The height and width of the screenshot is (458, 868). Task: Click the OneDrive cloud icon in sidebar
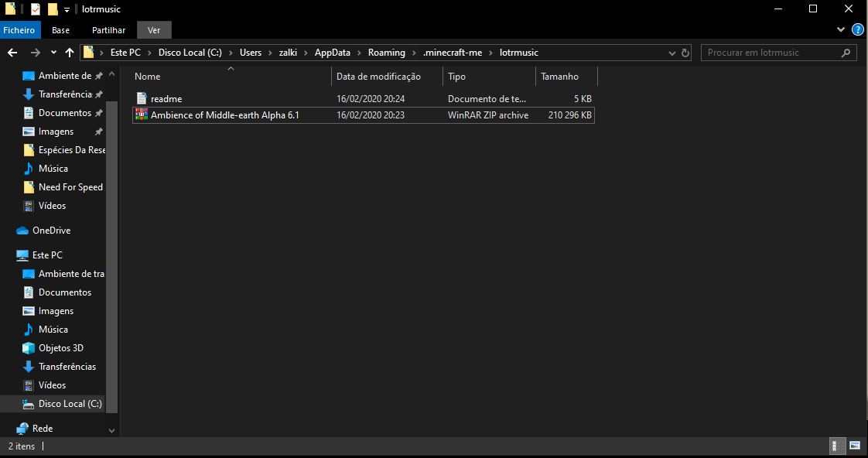(22, 231)
